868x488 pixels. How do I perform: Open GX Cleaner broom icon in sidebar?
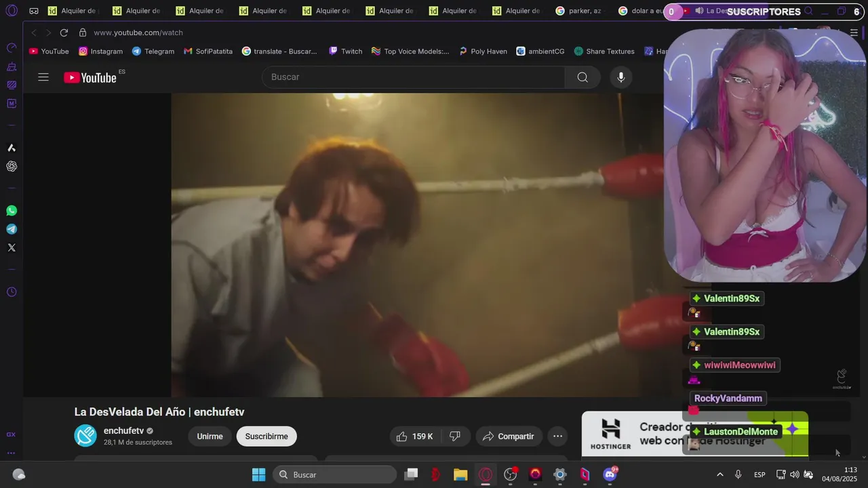click(12, 66)
